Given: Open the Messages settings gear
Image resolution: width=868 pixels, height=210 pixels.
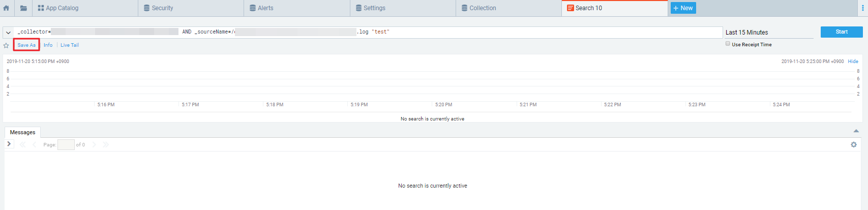Looking at the screenshot, I should pyautogui.click(x=854, y=145).
